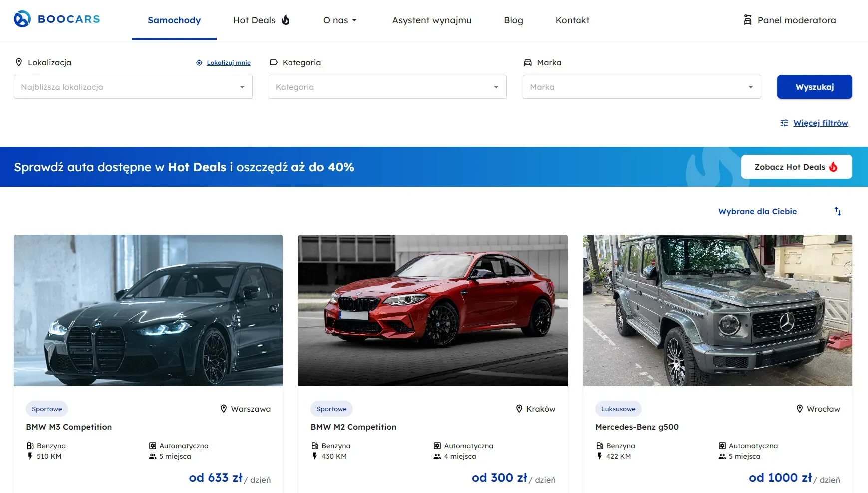Click the Luksusowe category tag
The height and width of the screenshot is (493, 868).
[x=618, y=409]
